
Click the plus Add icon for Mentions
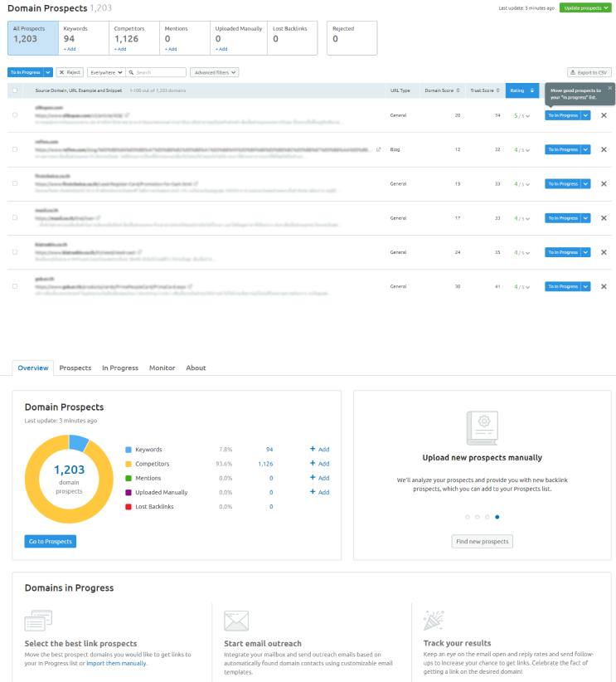coord(318,478)
